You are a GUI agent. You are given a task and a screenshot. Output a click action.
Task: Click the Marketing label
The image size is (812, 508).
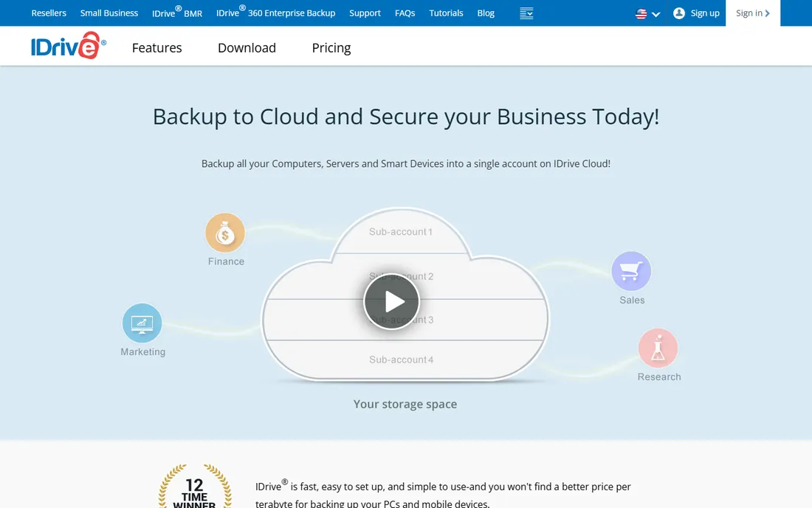(143, 351)
